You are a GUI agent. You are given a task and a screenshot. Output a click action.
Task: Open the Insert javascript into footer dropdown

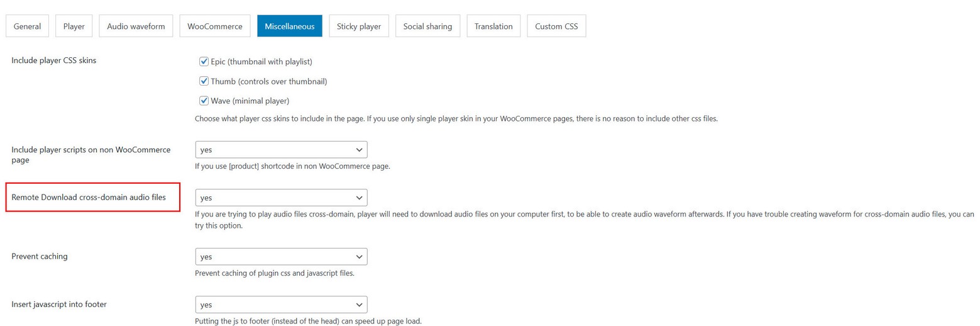281,305
